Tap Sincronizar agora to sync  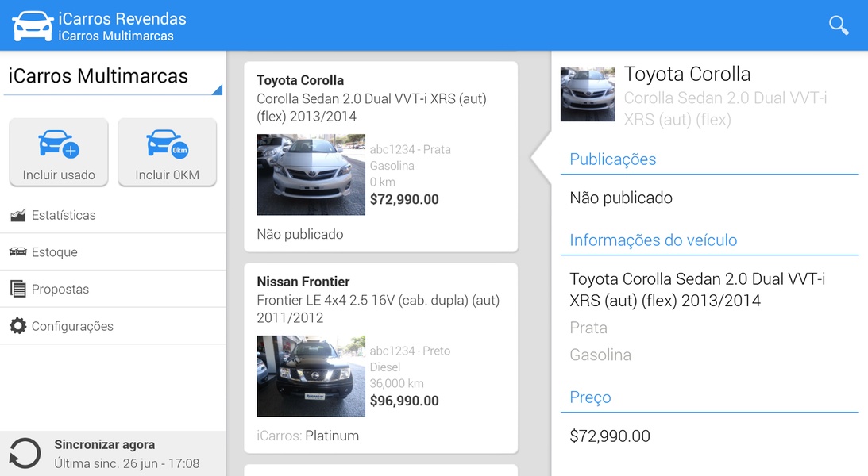[x=105, y=444]
